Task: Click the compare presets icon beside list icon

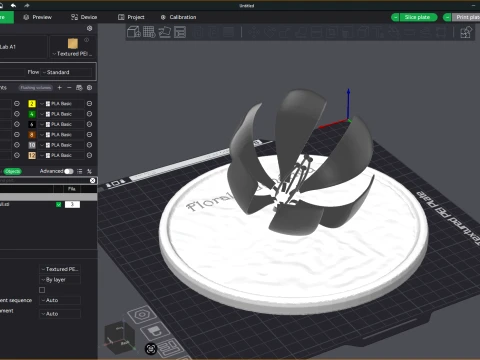Action: click(x=89, y=171)
